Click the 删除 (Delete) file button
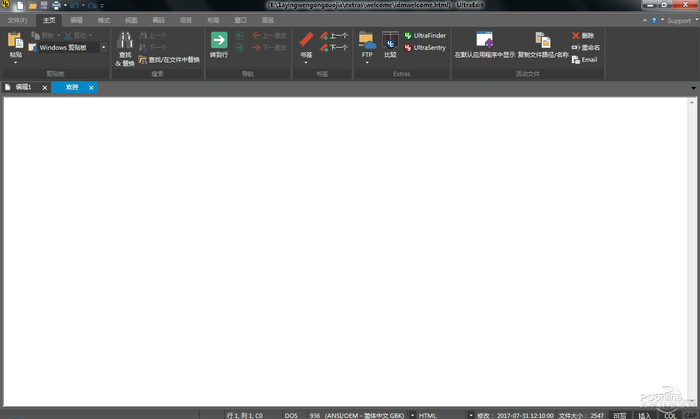This screenshot has height=419, width=700. (582, 35)
